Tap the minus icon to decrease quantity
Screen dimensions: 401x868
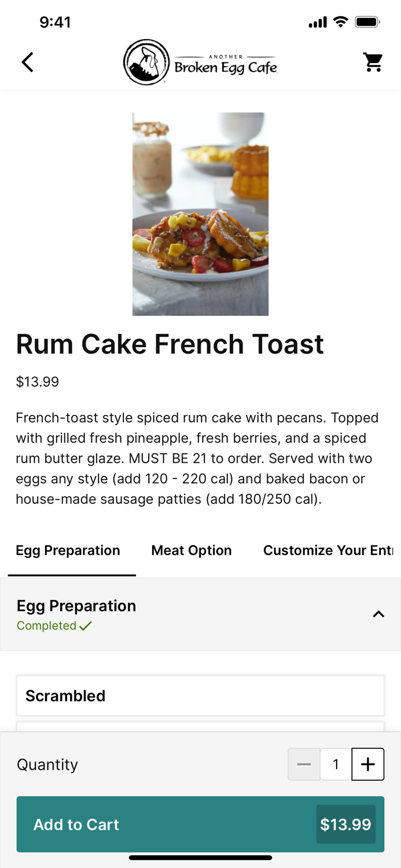(x=304, y=764)
